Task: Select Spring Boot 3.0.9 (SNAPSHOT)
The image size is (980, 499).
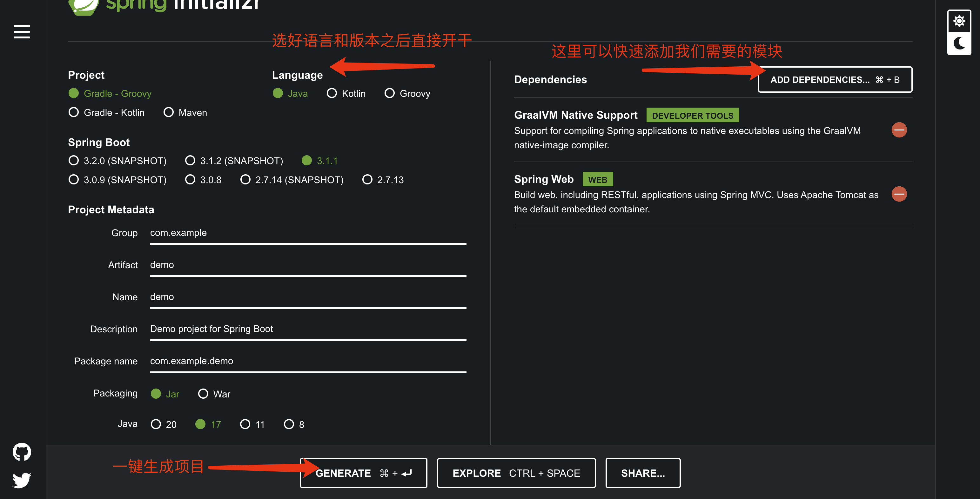Action: tap(117, 180)
